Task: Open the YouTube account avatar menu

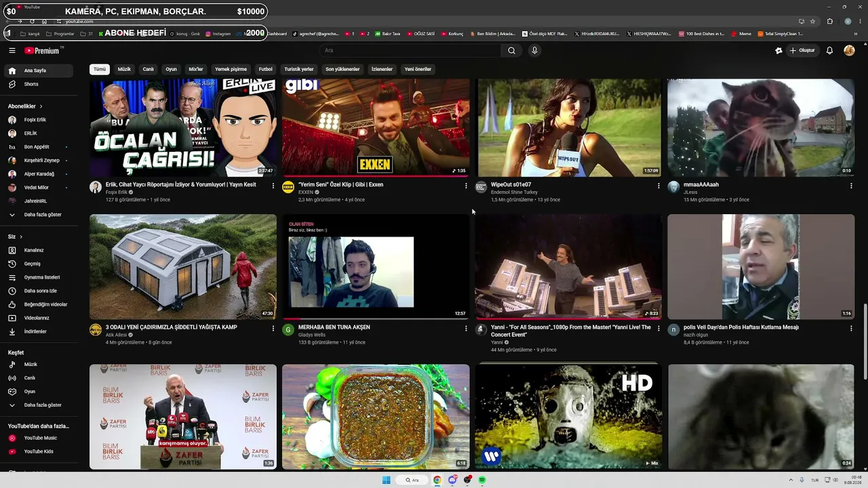Action: click(x=849, y=50)
